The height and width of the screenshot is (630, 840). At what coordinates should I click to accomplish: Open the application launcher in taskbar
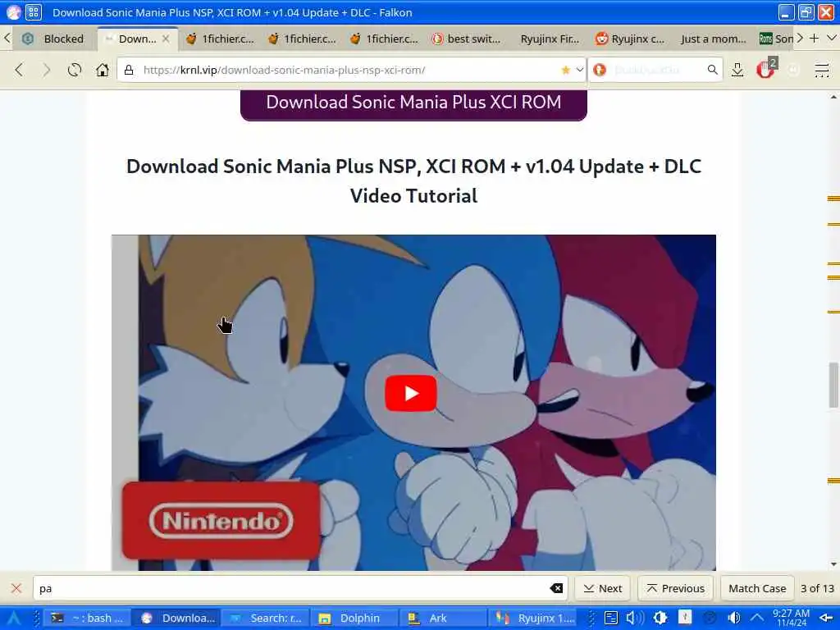point(13,619)
